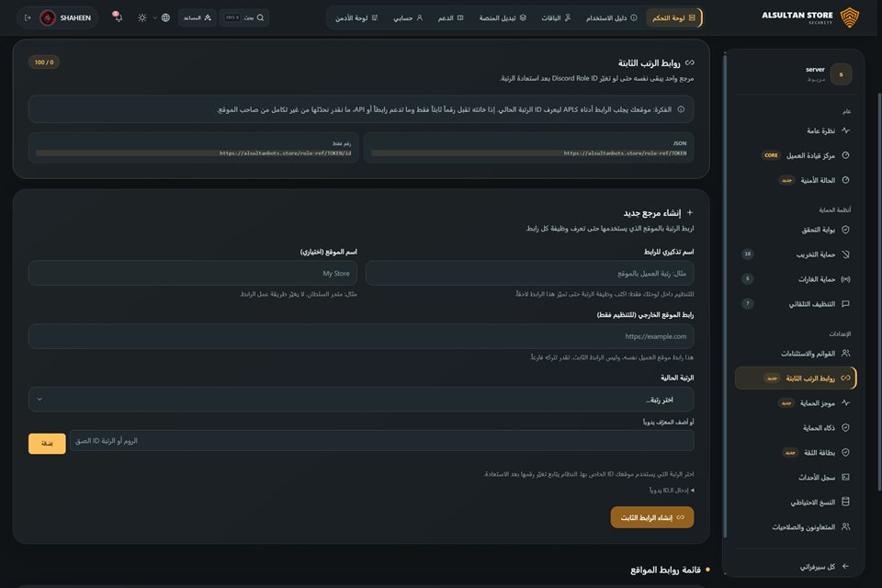Open موجز الحماية protection summary
Screen dimensions: 882x588
tap(796, 403)
